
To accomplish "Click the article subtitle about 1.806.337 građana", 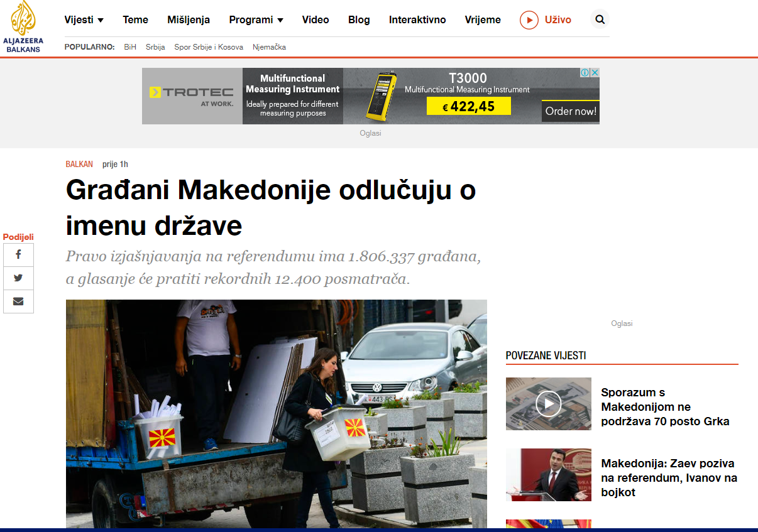I will [x=273, y=268].
